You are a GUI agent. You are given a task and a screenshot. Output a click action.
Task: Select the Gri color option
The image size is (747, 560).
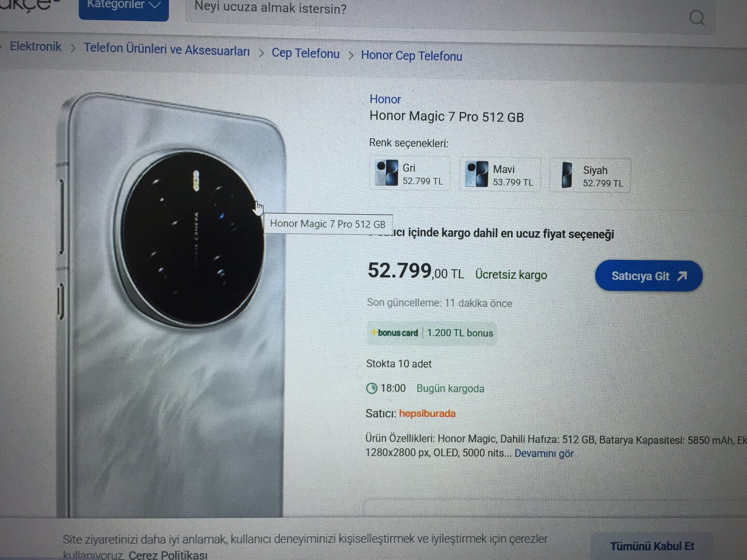pos(410,174)
